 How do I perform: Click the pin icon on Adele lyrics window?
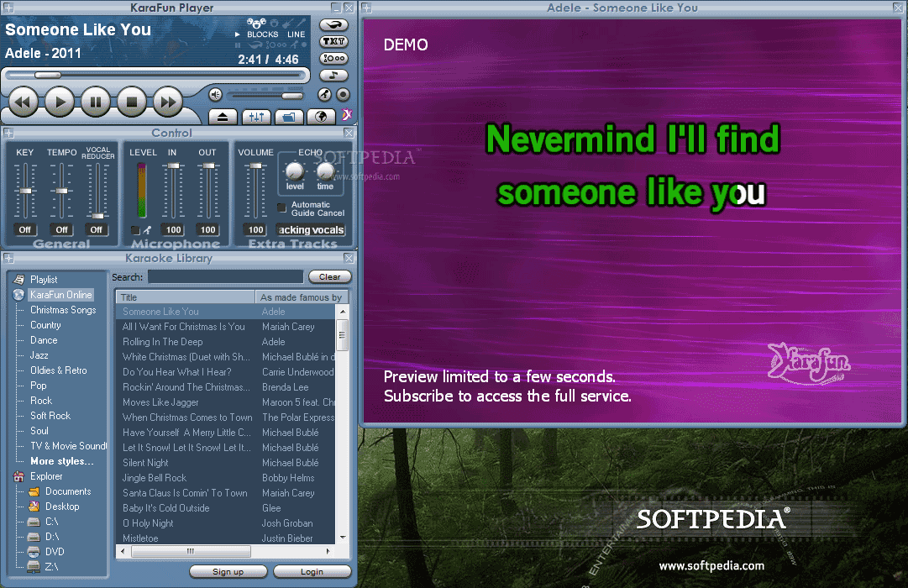tap(366, 8)
